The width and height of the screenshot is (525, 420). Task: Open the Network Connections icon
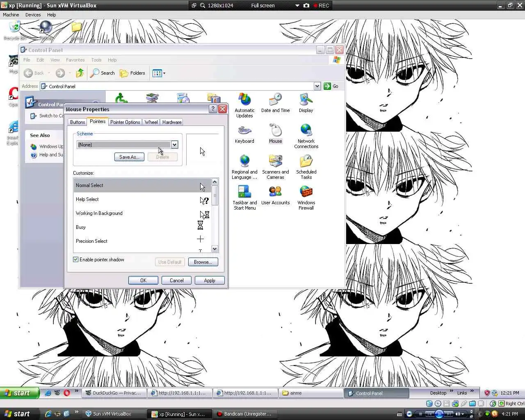coord(306,136)
